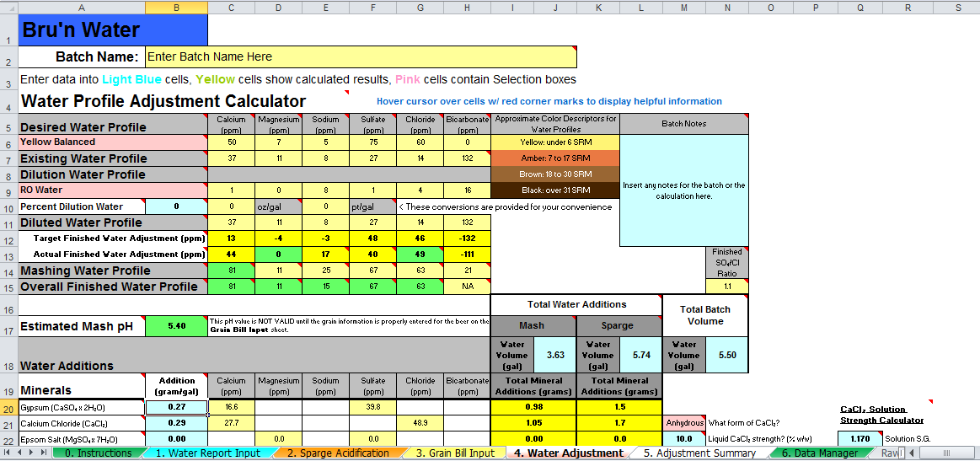Switch to 1. Water Report Input tab

[207, 453]
